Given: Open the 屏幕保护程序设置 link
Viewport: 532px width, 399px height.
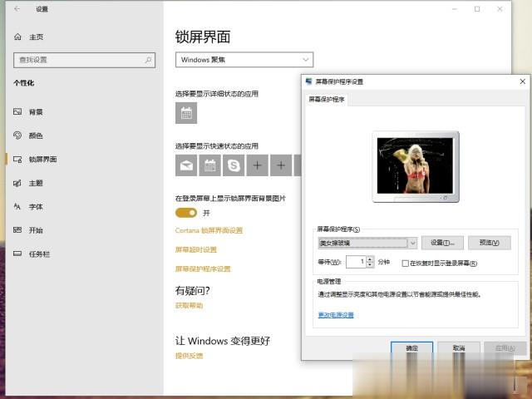Looking at the screenshot, I should (203, 269).
